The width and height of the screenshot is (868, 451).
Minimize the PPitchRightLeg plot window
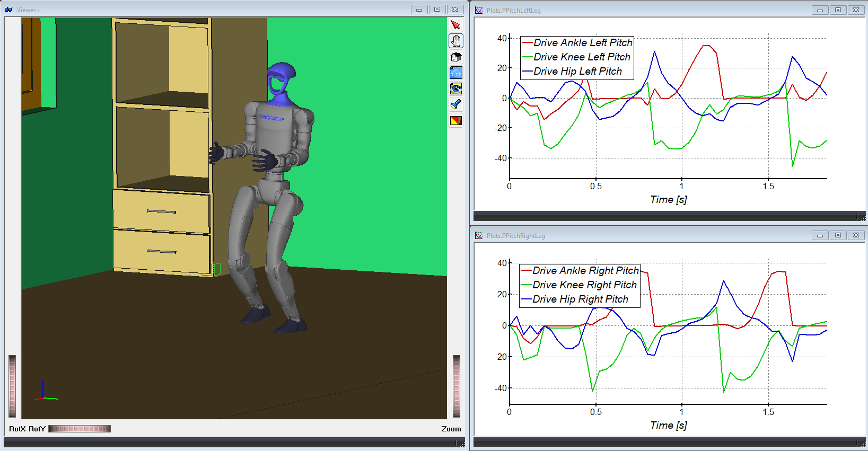point(820,235)
